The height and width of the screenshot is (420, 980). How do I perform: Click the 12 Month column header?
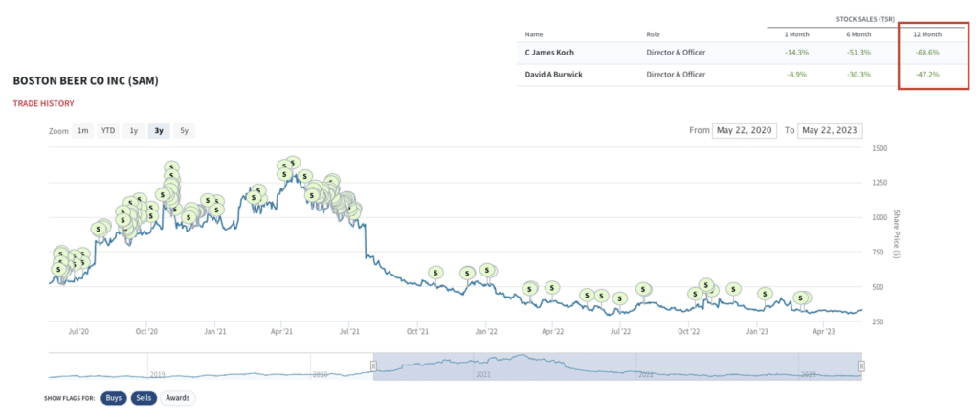[x=927, y=34]
